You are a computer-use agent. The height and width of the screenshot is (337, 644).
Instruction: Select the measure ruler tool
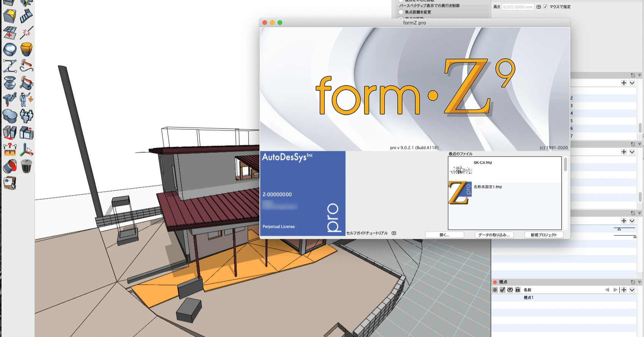(10, 149)
